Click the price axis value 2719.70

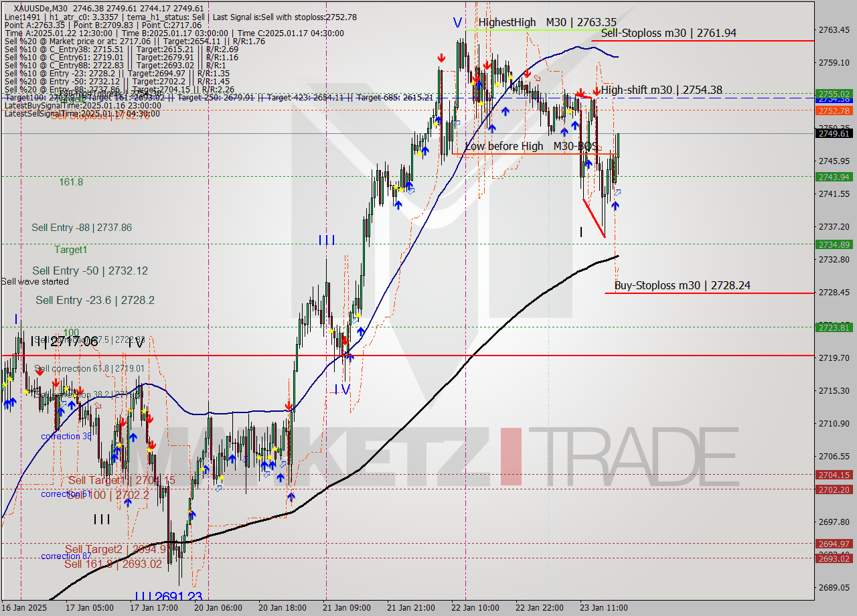834,358
